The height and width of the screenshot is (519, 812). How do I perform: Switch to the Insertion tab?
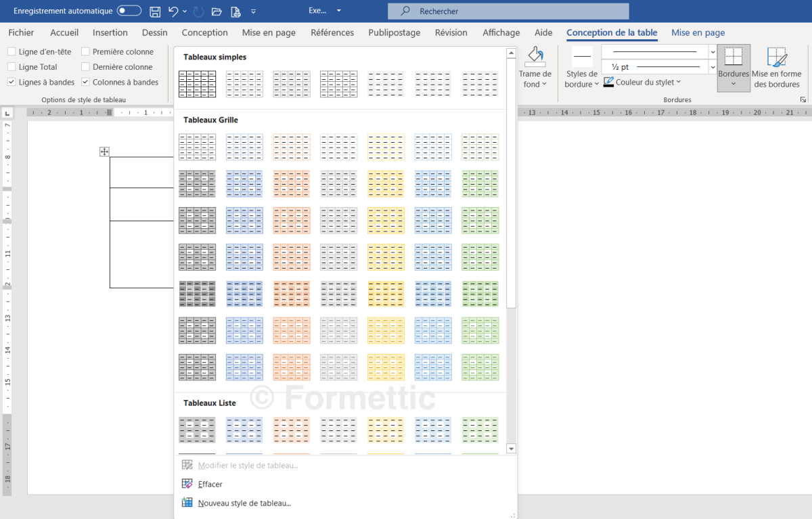110,32
